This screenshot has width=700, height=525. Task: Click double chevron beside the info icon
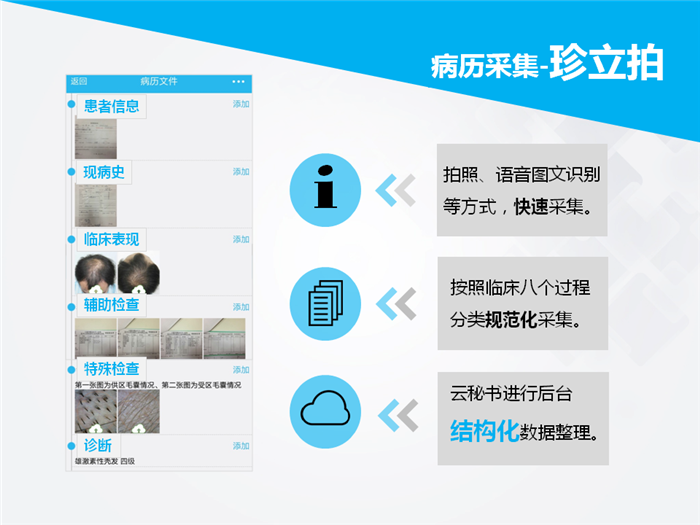point(395,189)
